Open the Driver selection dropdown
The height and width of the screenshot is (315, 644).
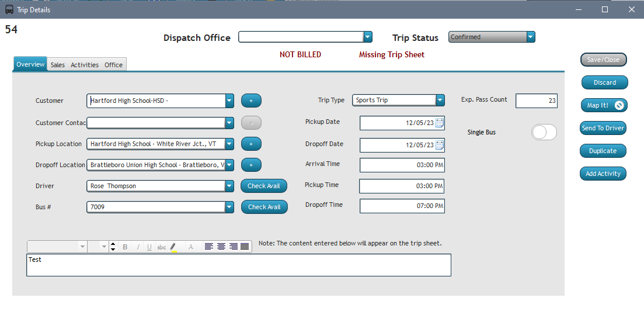pyautogui.click(x=229, y=186)
